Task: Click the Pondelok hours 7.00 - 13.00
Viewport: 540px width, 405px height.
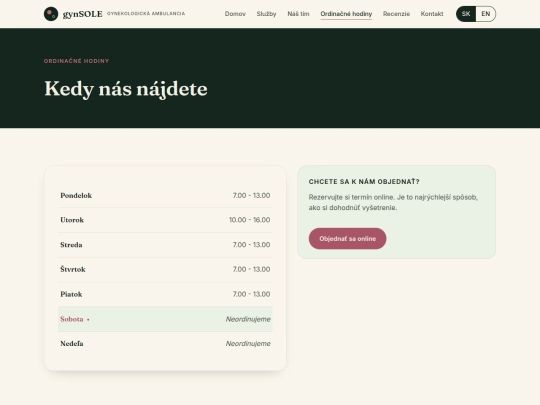Action: click(x=251, y=196)
